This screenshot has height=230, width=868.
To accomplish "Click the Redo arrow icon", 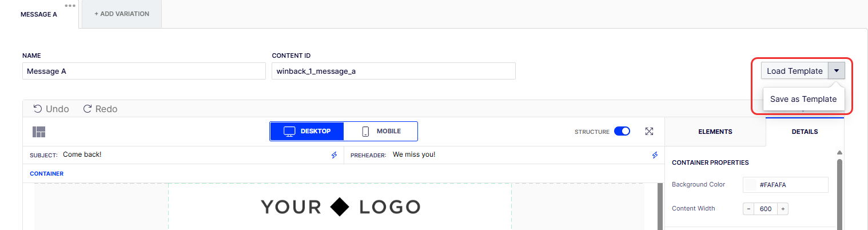I will tap(87, 109).
